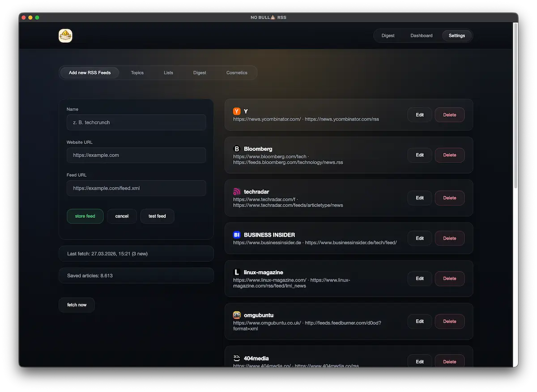Image resolution: width=537 pixels, height=392 pixels.
Task: Click the BUSINESS INSIDER feed icon
Action: click(x=237, y=234)
